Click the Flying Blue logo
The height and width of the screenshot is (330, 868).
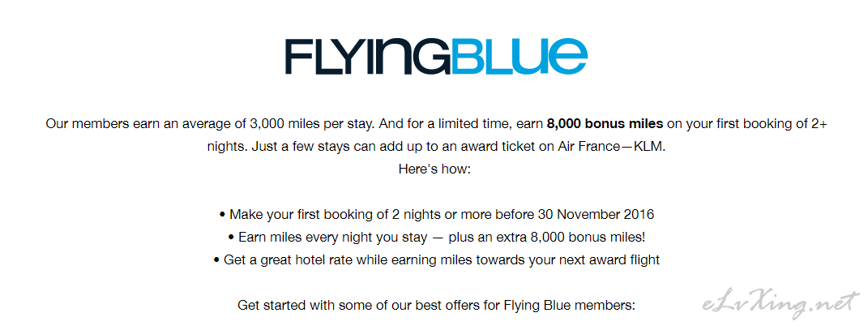click(436, 57)
